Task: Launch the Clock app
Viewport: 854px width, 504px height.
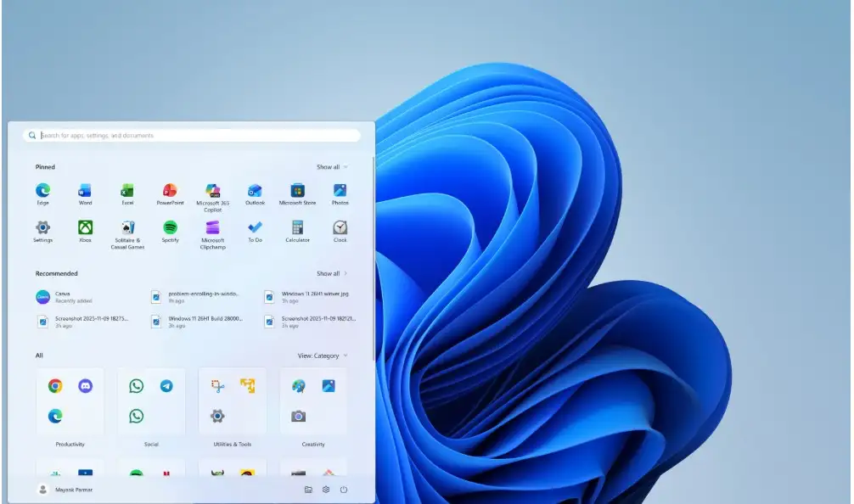Action: tap(340, 228)
